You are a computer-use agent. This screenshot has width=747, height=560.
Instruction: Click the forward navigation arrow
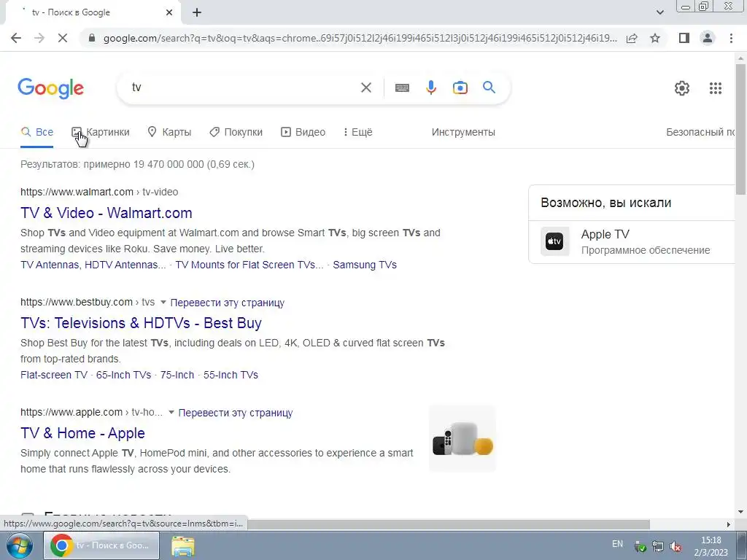pos(39,38)
